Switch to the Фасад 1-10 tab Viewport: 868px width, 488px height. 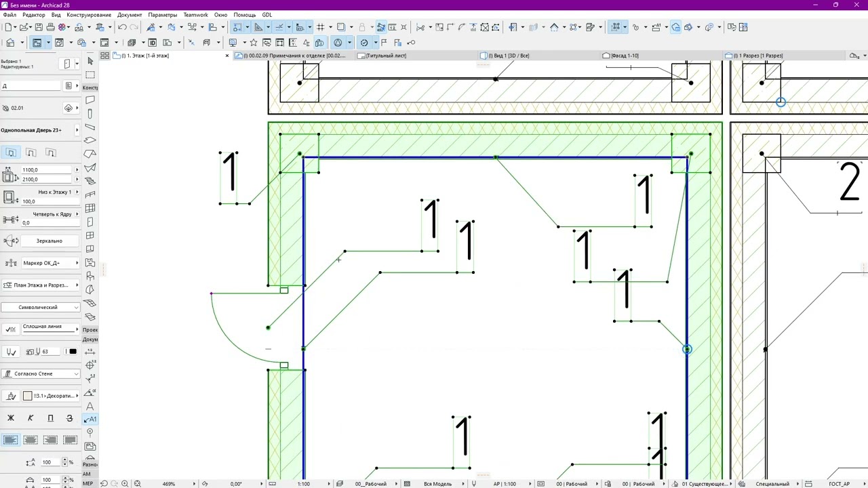(x=625, y=56)
